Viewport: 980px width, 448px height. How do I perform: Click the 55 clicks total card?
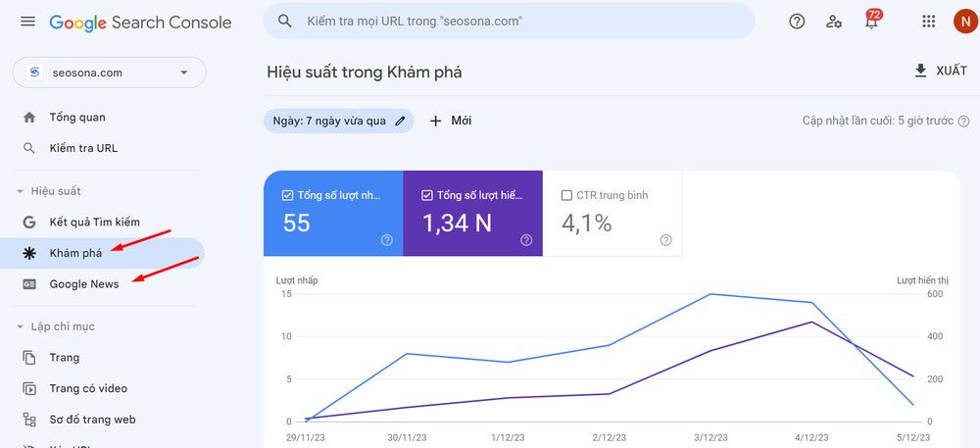coord(333,214)
